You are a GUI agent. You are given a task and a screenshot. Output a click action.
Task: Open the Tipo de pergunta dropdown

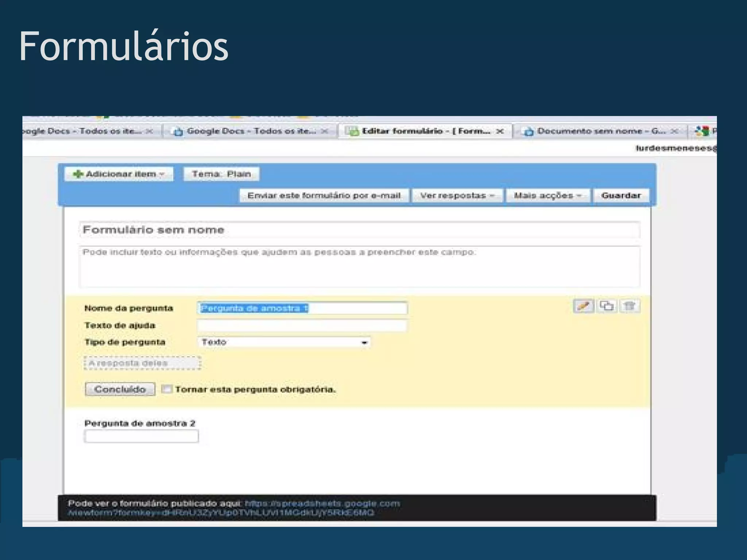click(284, 342)
